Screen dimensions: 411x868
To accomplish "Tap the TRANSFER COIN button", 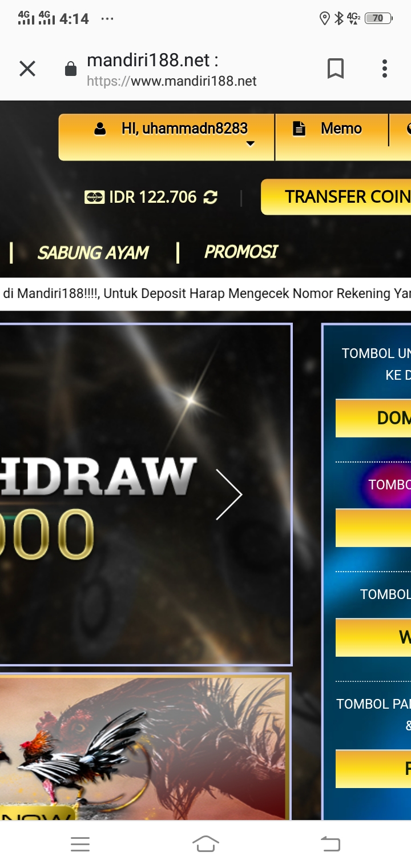I will pos(336,197).
